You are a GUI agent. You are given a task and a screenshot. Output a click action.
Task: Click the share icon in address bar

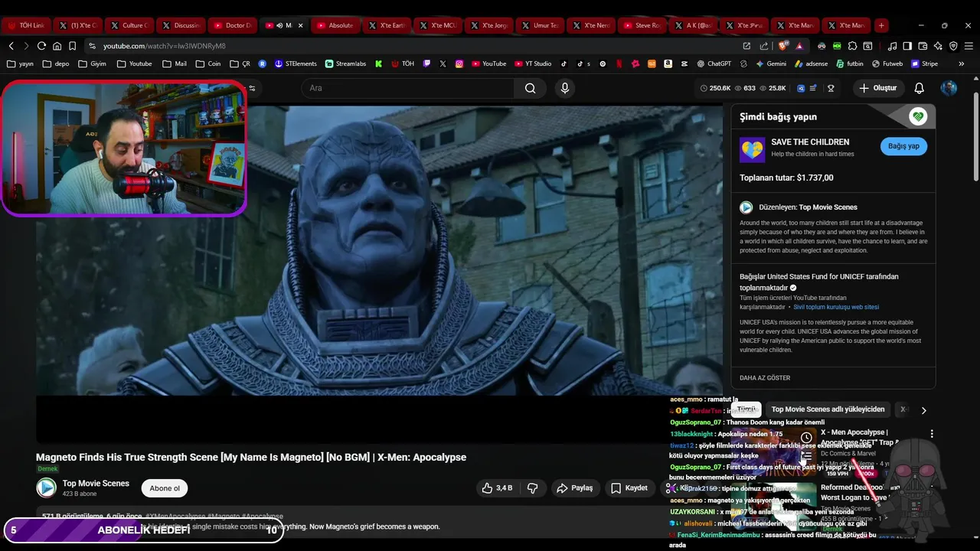pos(763,46)
